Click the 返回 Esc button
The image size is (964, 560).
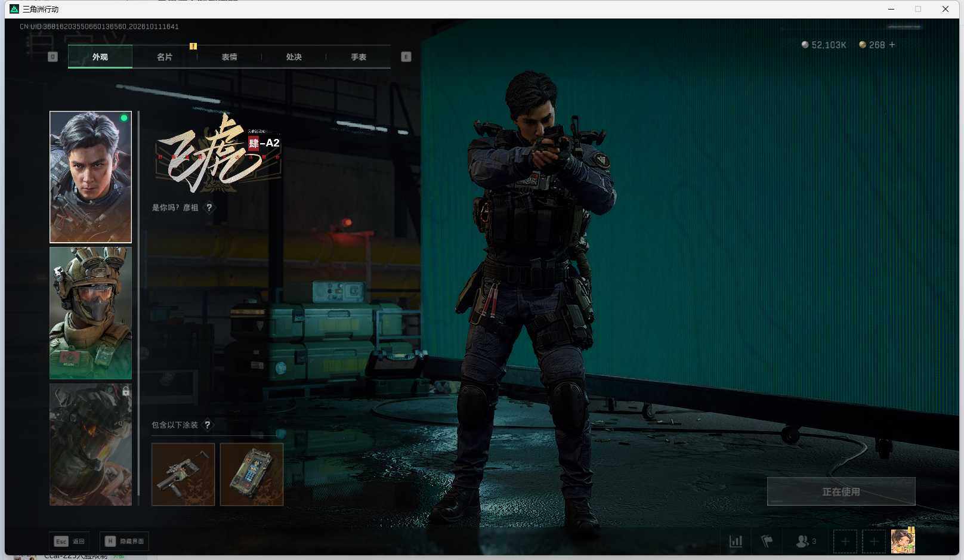coord(69,542)
